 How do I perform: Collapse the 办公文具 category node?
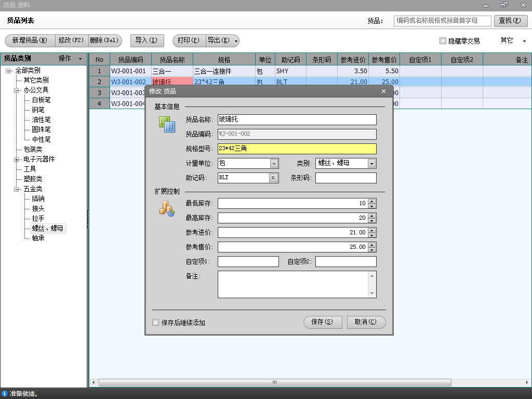[x=17, y=90]
